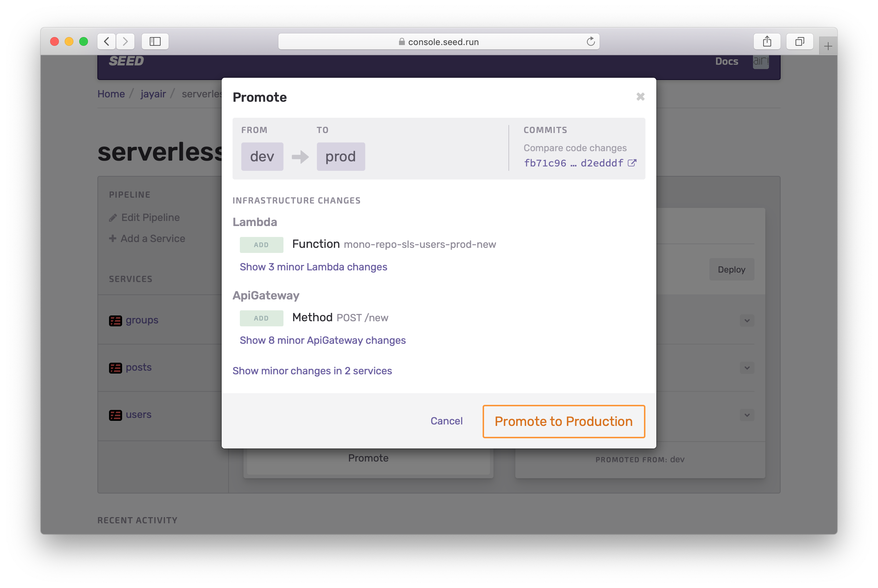This screenshot has height=588, width=878.
Task: Go to Home breadcrumb link
Action: (111, 94)
